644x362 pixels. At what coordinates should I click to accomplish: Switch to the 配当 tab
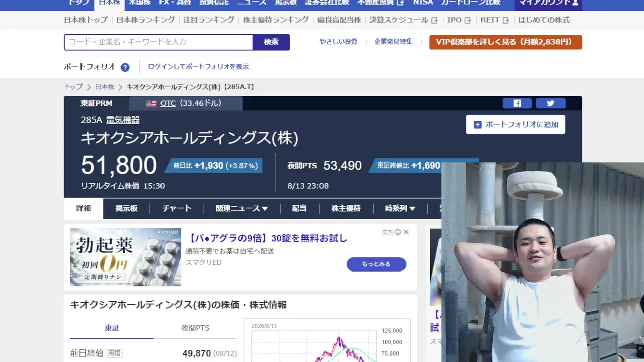[299, 208]
